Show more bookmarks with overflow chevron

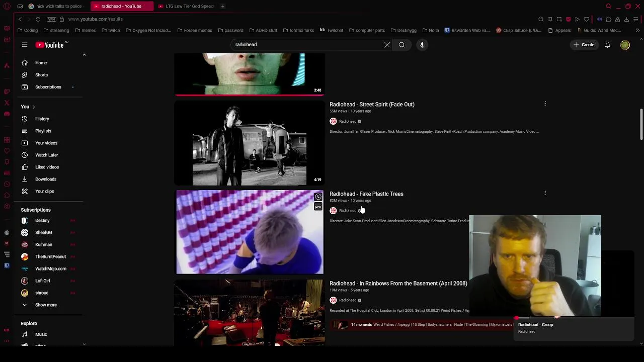(x=637, y=30)
